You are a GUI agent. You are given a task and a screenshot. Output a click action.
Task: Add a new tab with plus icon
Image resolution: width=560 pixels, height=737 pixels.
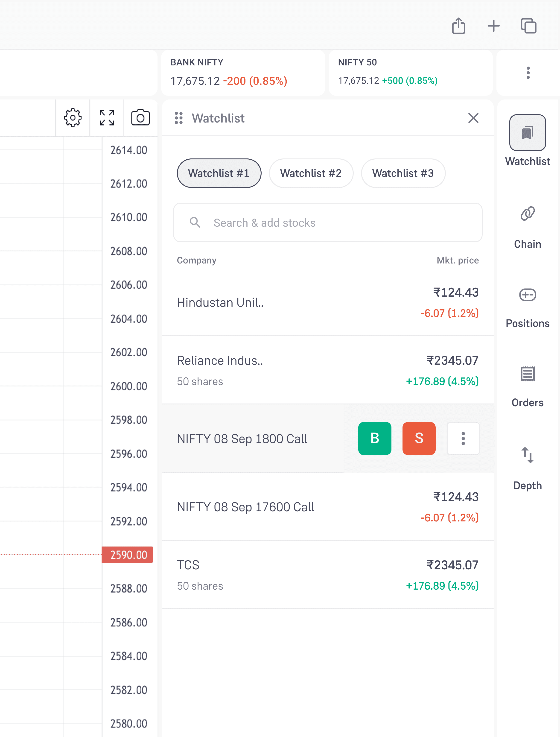[x=493, y=26]
